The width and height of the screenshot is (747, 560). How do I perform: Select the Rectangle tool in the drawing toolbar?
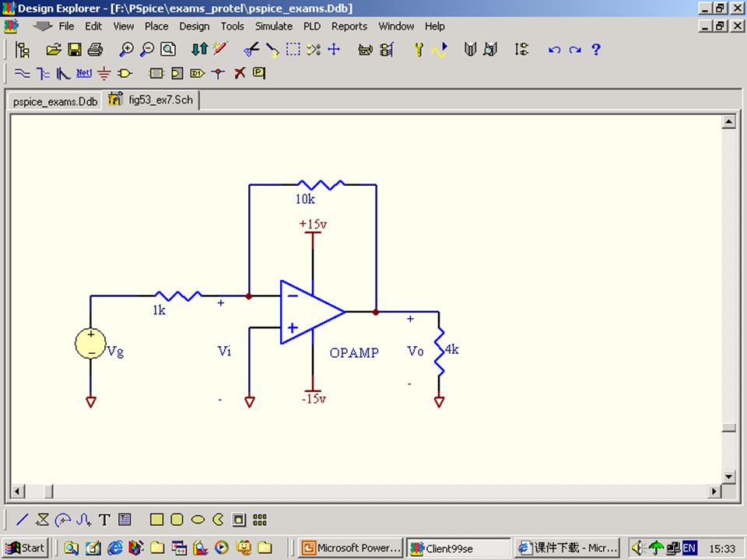(x=156, y=519)
